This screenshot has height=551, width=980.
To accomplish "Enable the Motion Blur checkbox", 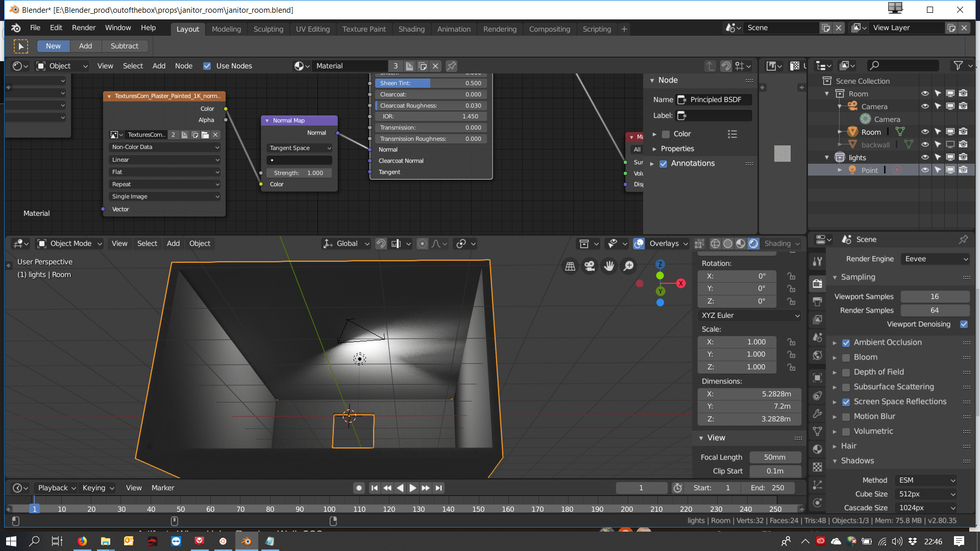I will [846, 417].
